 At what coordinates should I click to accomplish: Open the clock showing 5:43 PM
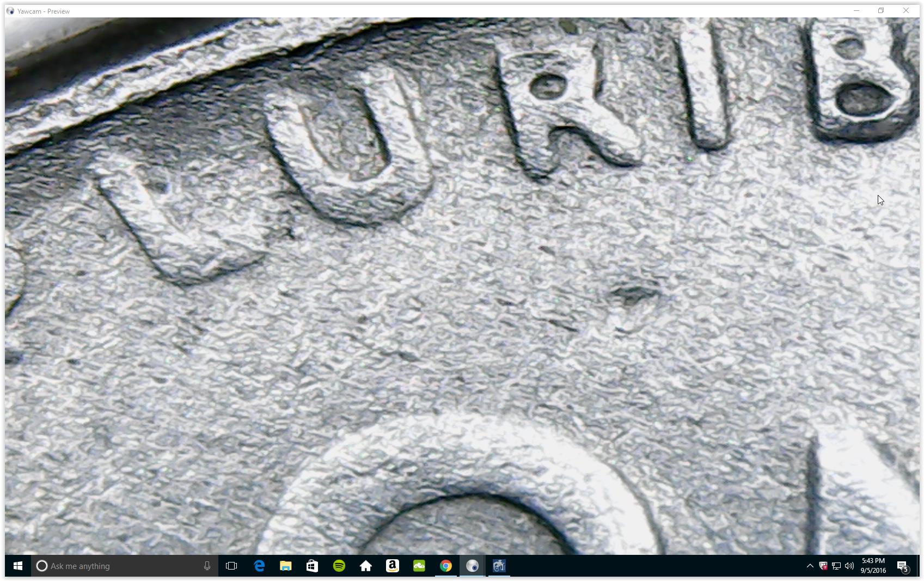click(x=873, y=566)
